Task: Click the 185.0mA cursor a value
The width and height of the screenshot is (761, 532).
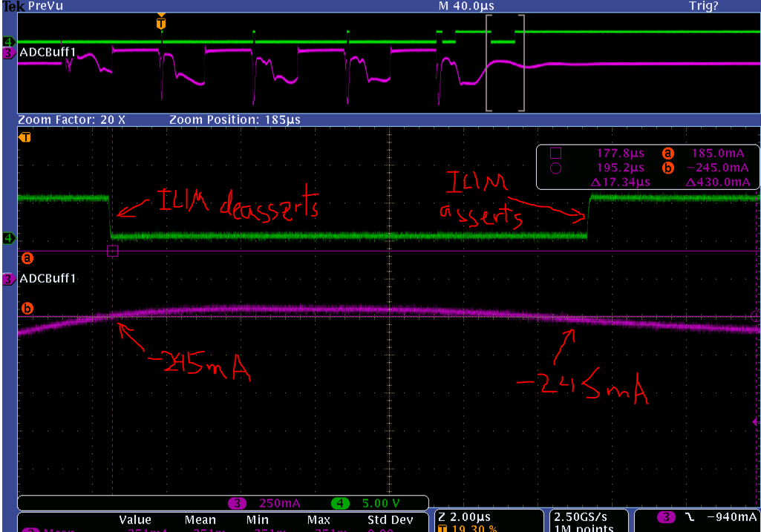Action: click(x=718, y=154)
